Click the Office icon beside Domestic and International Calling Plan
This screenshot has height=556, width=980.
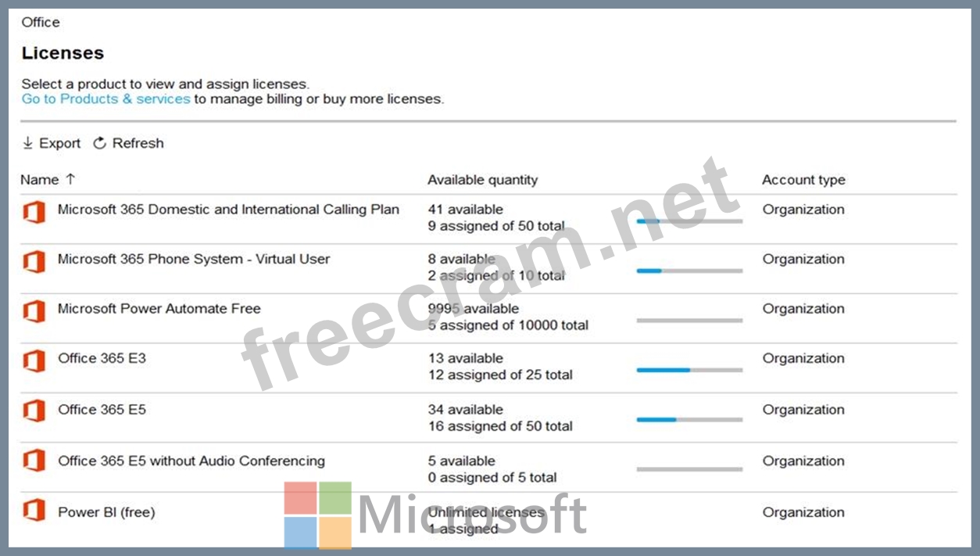(34, 211)
